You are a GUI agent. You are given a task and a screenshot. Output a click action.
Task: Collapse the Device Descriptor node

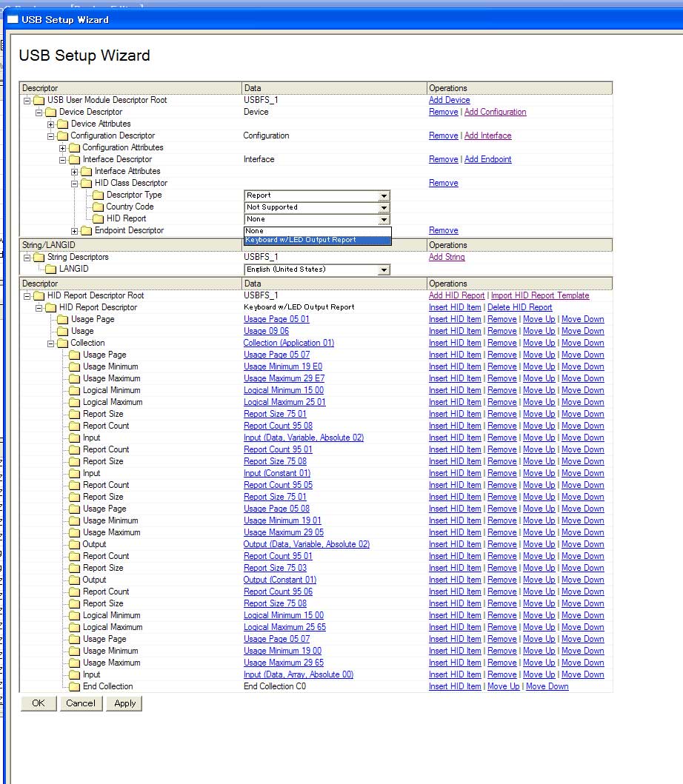pyautogui.click(x=39, y=113)
